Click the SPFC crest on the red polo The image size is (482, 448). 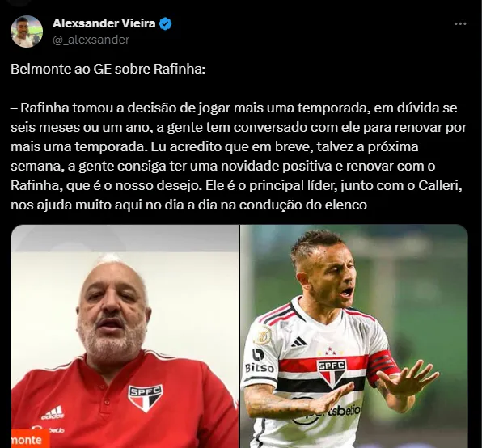coord(145,398)
